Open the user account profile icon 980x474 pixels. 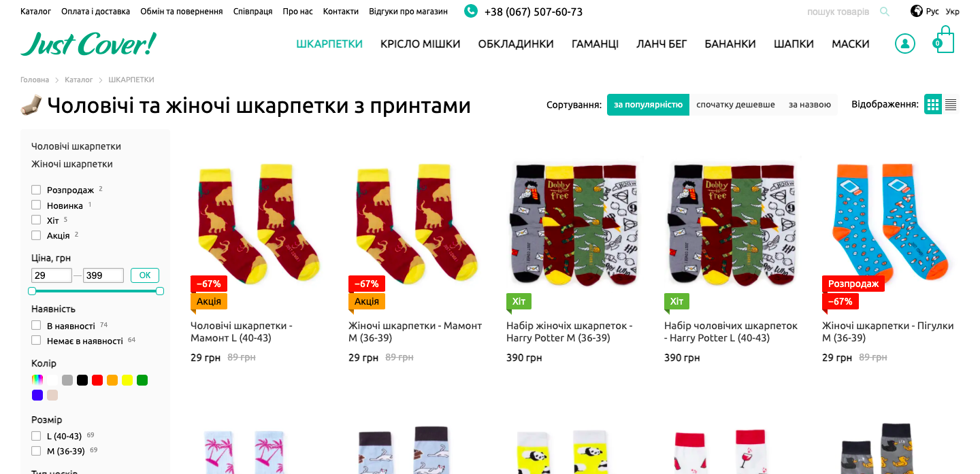tap(904, 44)
